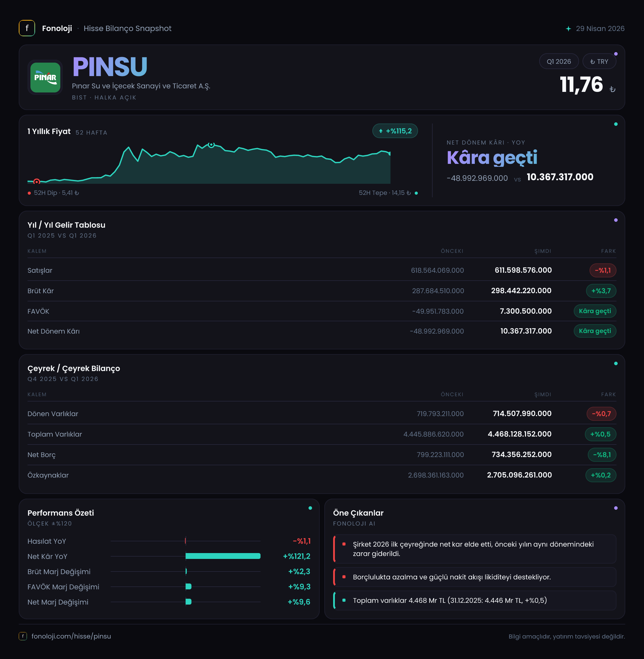The height and width of the screenshot is (659, 644).
Task: Click the FAVÖK Marj Değişimi bar
Action: [189, 587]
